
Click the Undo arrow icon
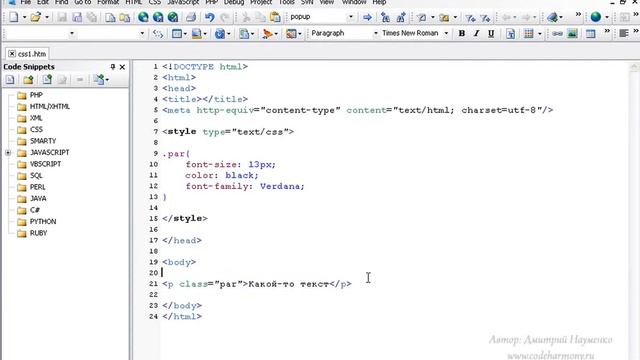point(209,17)
